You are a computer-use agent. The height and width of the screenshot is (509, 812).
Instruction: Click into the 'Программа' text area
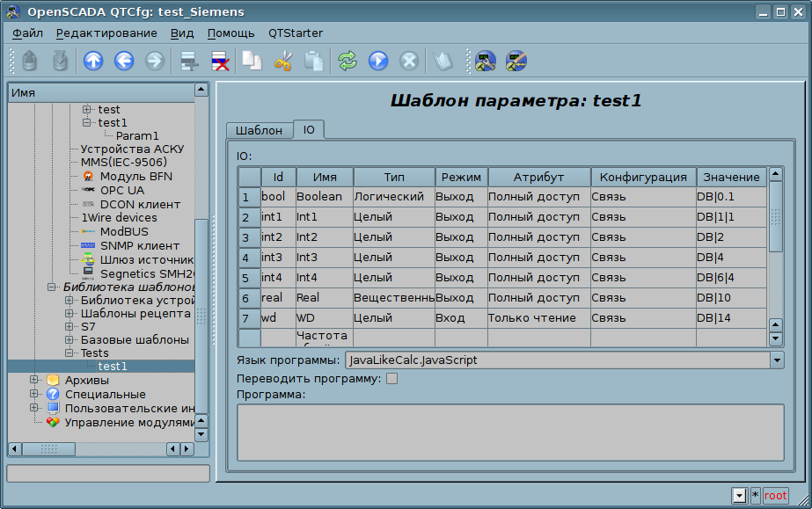point(510,432)
